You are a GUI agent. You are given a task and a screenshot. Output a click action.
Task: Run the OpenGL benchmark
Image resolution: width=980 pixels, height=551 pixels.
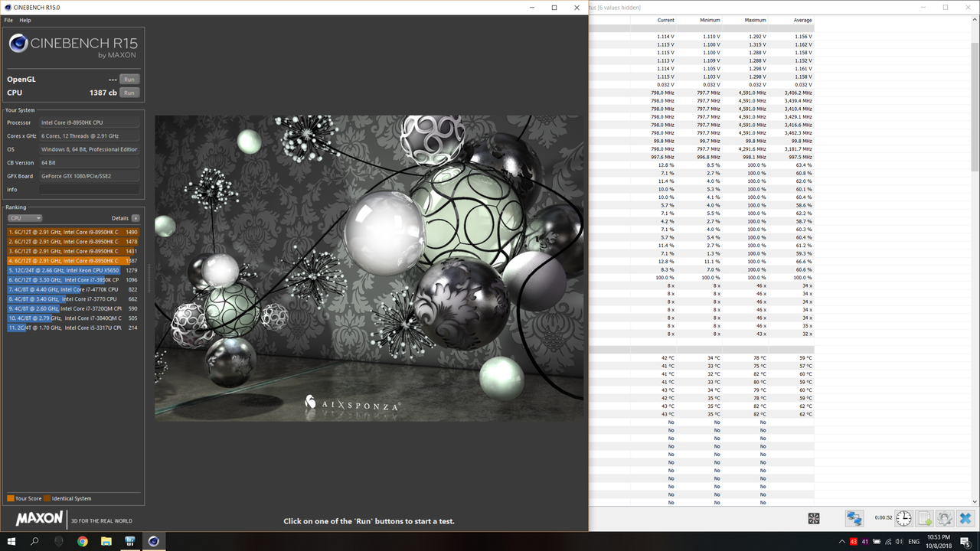click(129, 79)
